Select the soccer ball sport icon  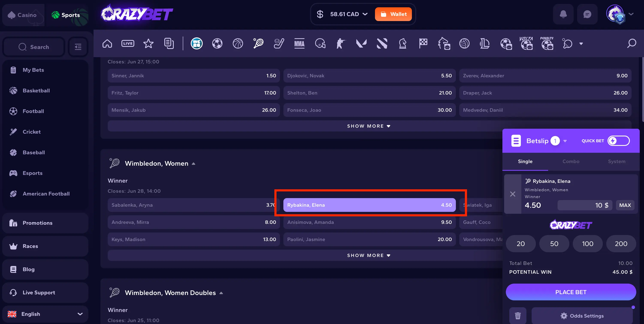click(217, 44)
